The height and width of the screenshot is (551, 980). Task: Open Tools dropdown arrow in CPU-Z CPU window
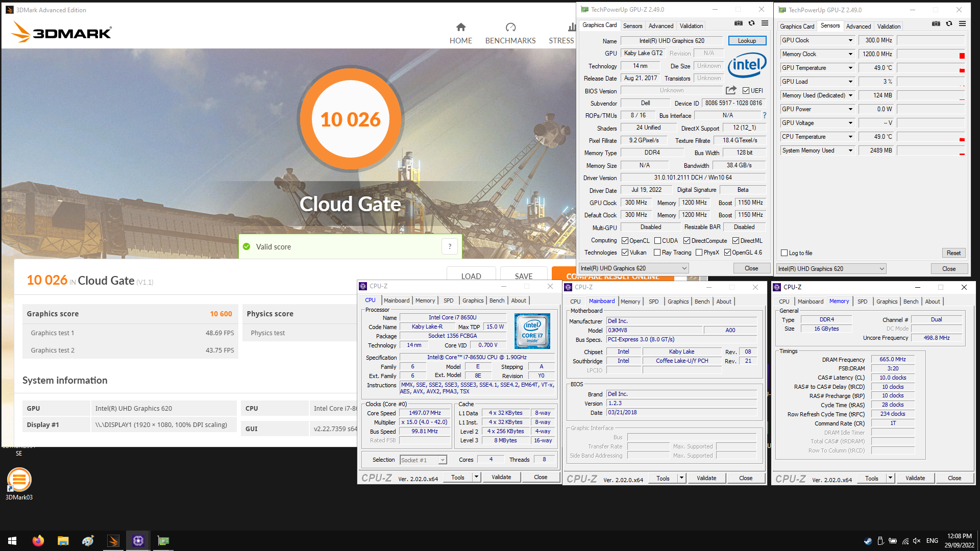pos(476,478)
